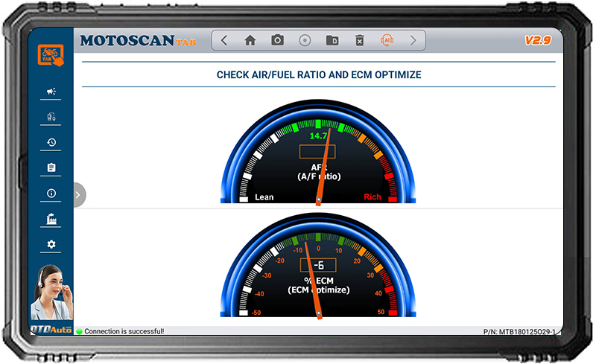This screenshot has width=596, height=364.
Task: Open the clipboard report sidebar icon
Action: click(51, 167)
